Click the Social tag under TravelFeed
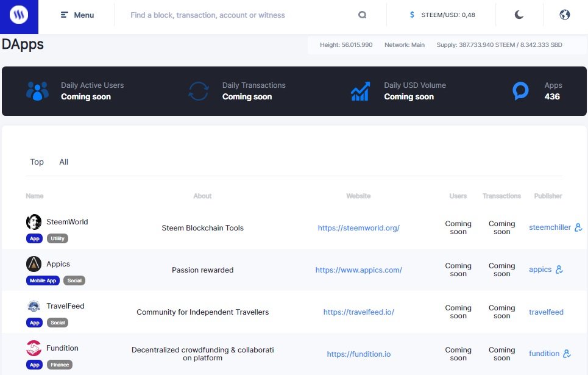 coord(57,323)
